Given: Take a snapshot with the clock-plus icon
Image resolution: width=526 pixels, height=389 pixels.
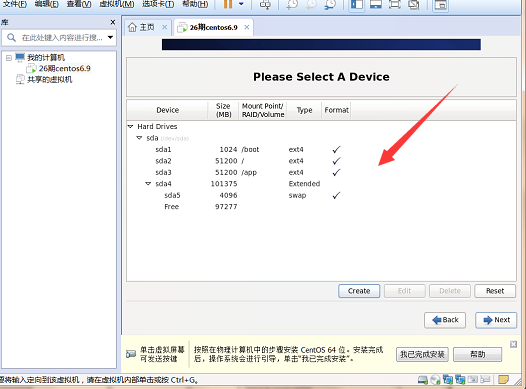Looking at the screenshot, I should 292,4.
